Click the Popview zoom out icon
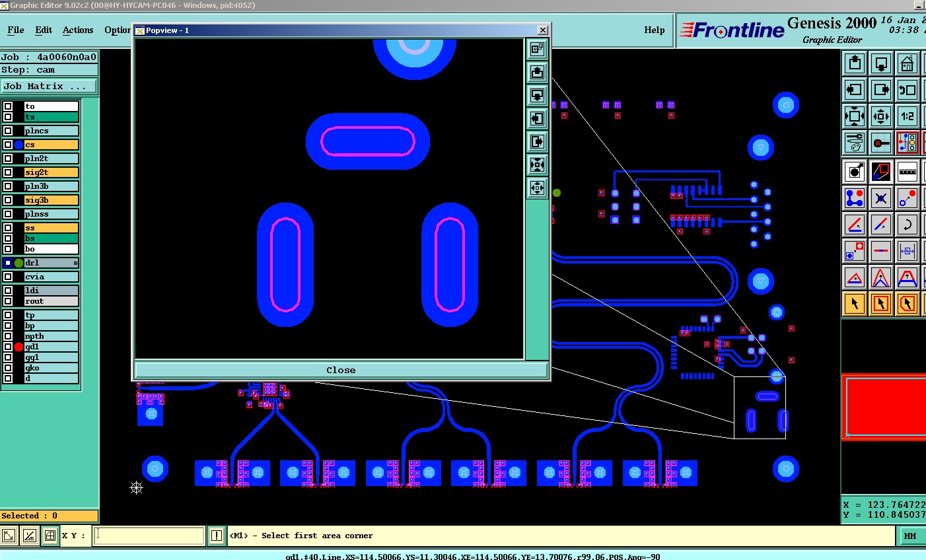This screenshot has width=926, height=560. 538,188
